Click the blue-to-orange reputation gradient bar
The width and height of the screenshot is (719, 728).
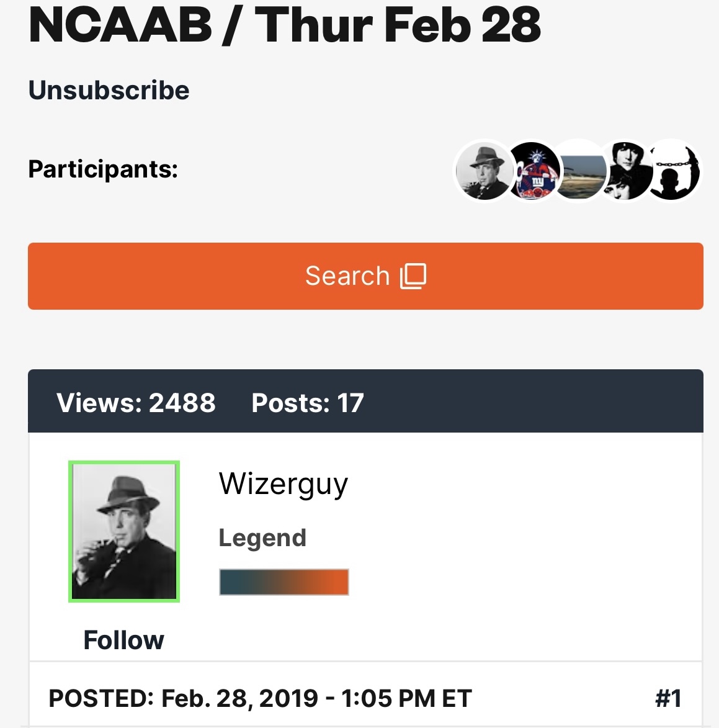click(x=284, y=582)
